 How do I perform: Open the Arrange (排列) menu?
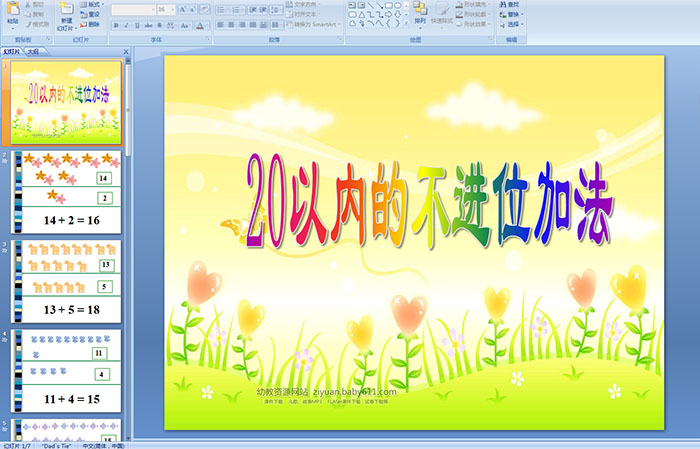click(x=420, y=13)
